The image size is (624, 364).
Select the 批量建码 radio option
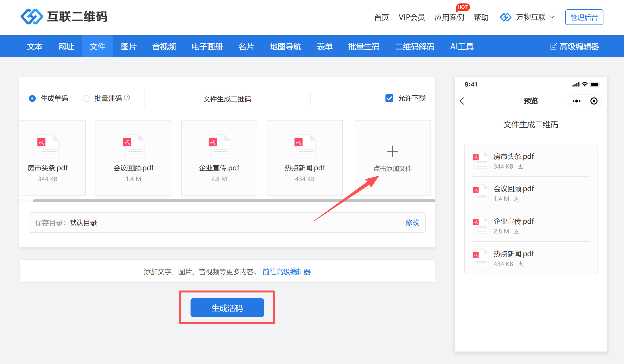[x=86, y=98]
